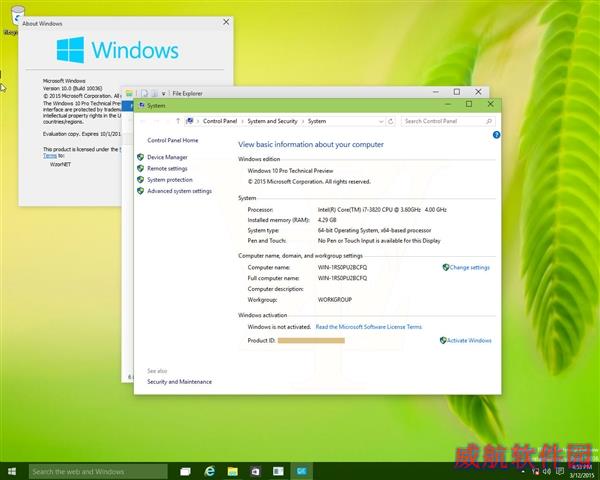Click the File Explorer folder icon in title bar
The width and height of the screenshot is (600, 480).
pos(129,93)
